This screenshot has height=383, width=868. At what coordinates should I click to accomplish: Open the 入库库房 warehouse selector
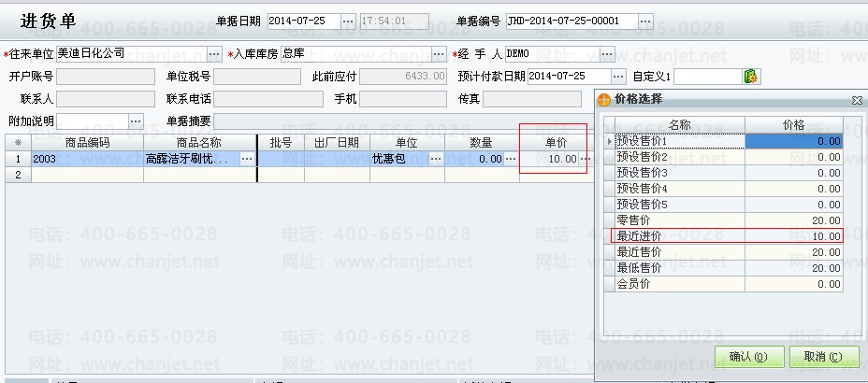[439, 54]
